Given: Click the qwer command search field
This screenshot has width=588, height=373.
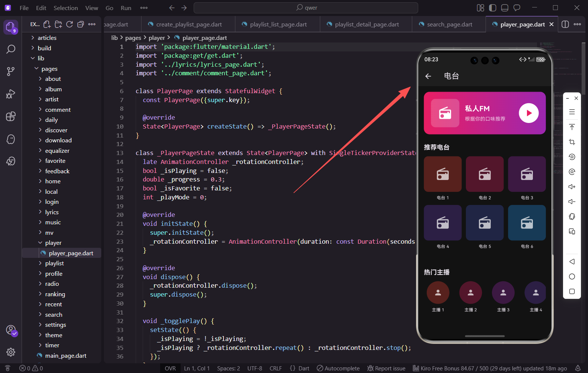Looking at the screenshot, I should [x=306, y=8].
